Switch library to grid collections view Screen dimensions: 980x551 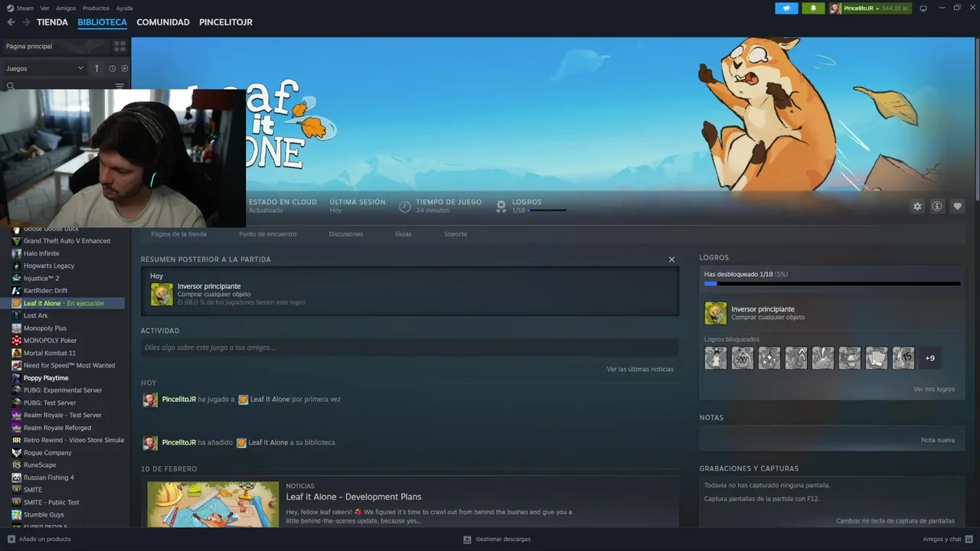[x=119, y=46]
